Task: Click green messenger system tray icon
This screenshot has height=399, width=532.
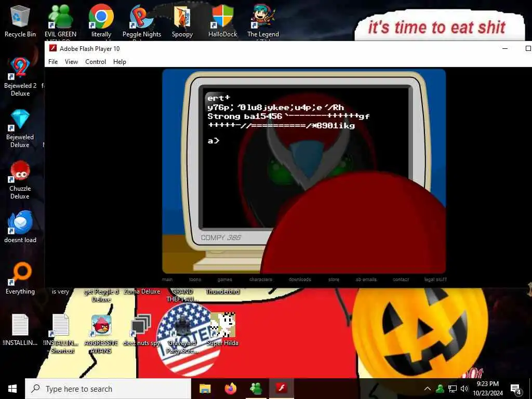Action: pos(440,389)
